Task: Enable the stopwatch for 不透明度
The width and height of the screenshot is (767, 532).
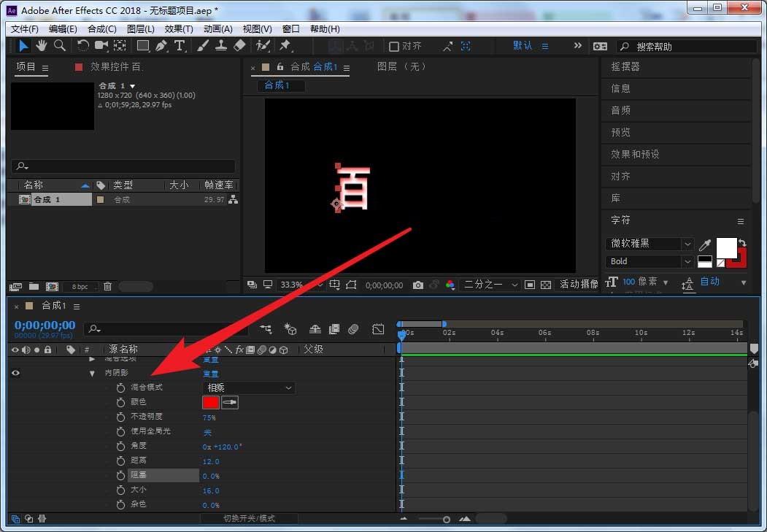Action: (x=120, y=417)
